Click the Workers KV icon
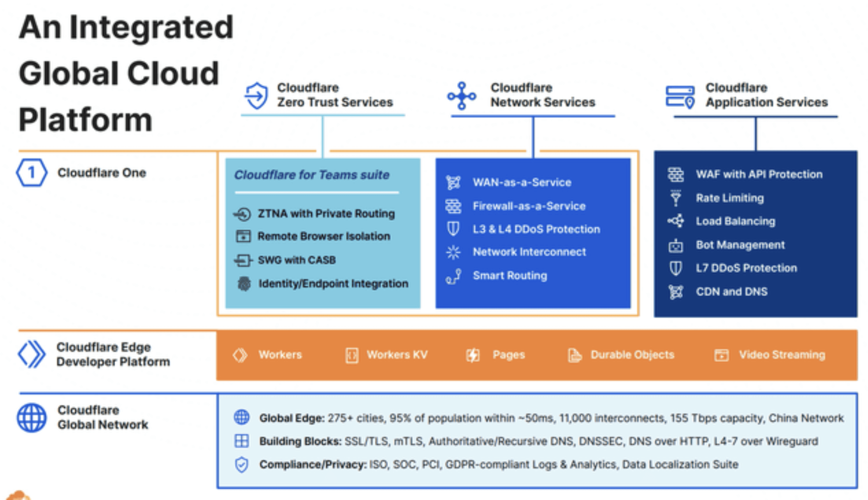The height and width of the screenshot is (500, 868). pos(352,355)
